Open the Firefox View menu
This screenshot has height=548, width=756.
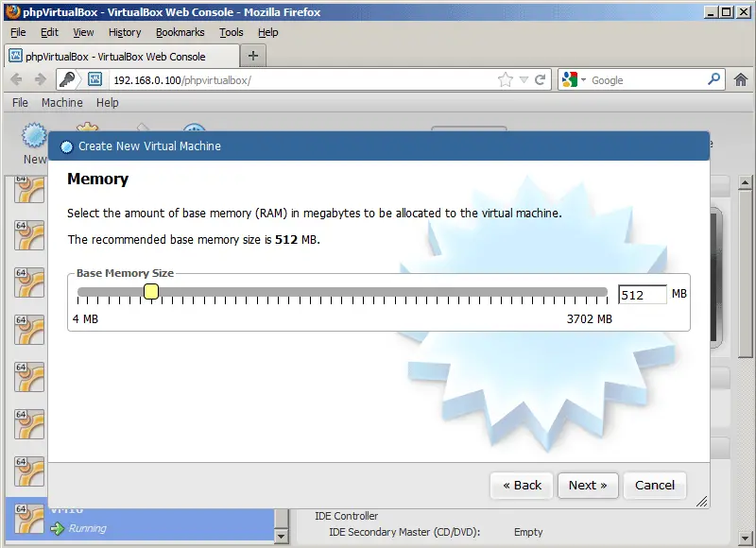click(x=83, y=32)
